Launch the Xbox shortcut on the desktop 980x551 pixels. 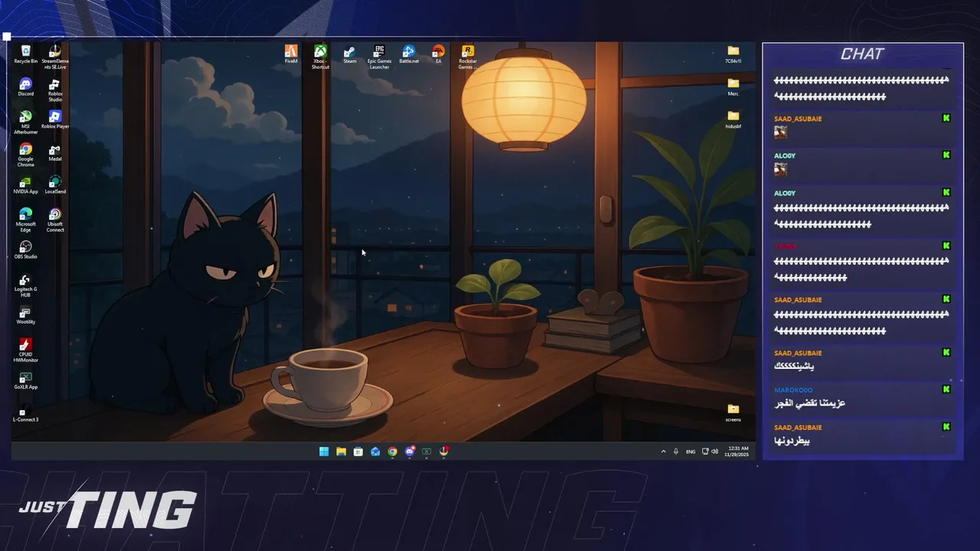point(320,57)
